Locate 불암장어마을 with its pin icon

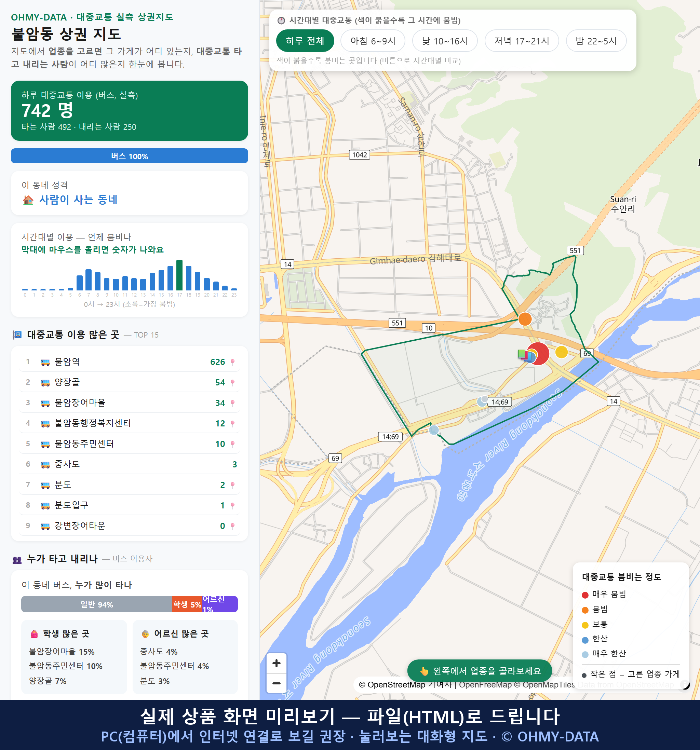click(232, 403)
